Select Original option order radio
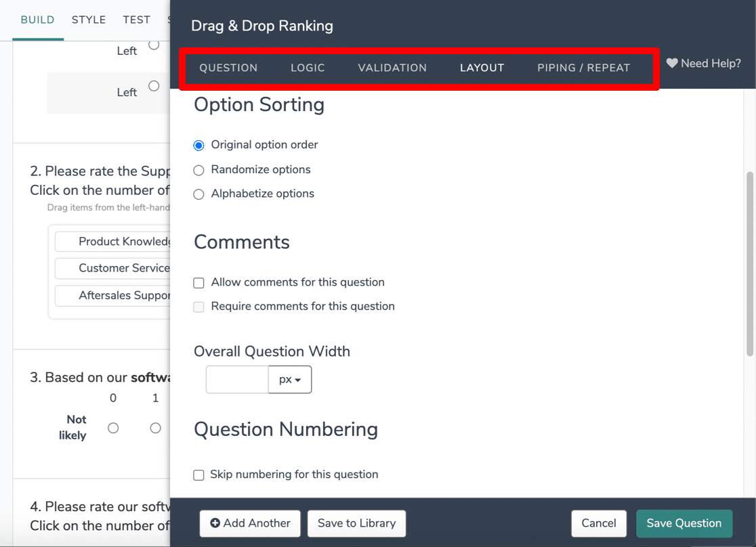 [198, 145]
